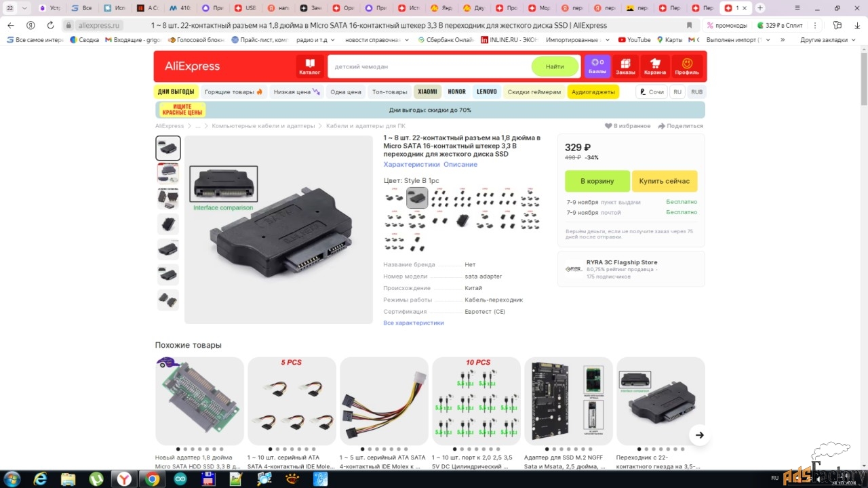Viewport: 868px width, 488px height.
Task: Open Chrome from the Windows taskbar
Action: coord(153,479)
